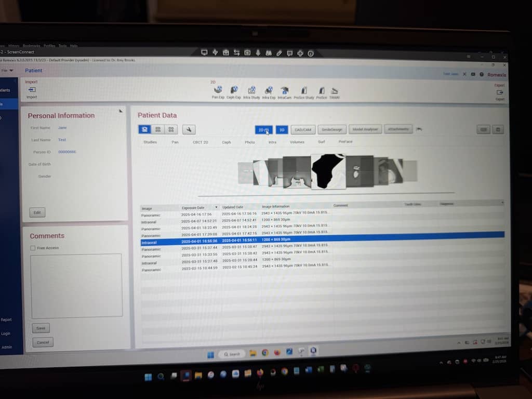Click the Pan Exp capture icon
The image size is (532, 399).
218,90
